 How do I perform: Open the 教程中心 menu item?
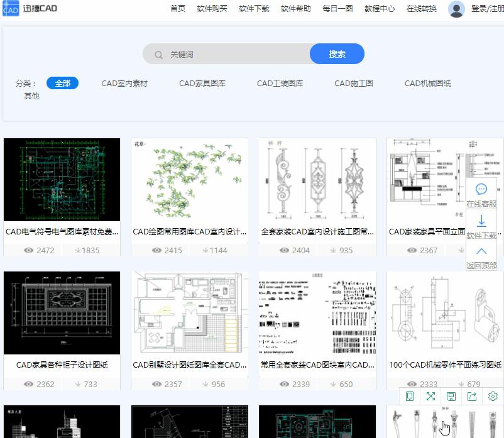[380, 9]
